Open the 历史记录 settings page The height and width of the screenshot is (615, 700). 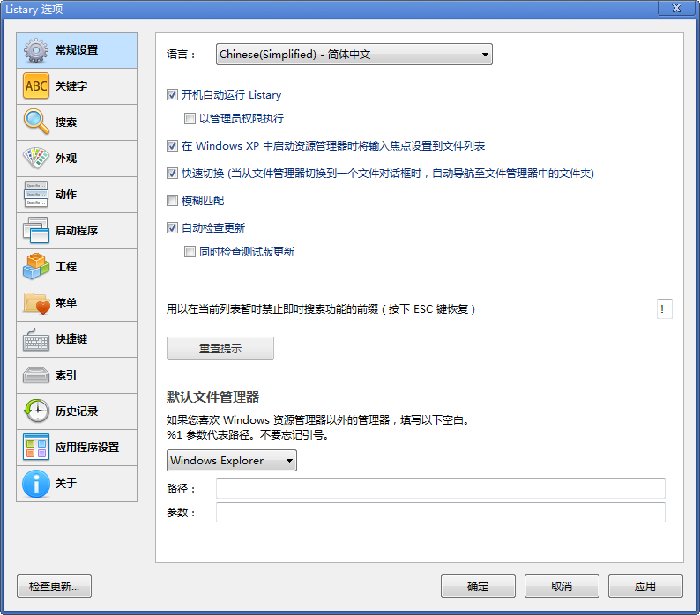coord(77,411)
